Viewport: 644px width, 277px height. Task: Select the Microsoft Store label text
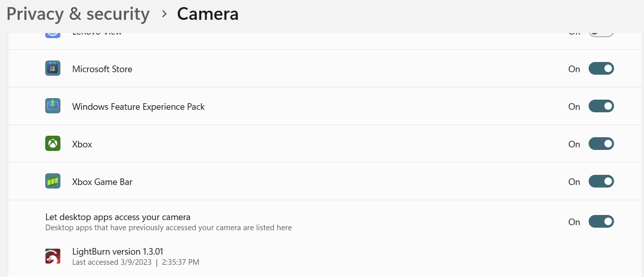102,69
